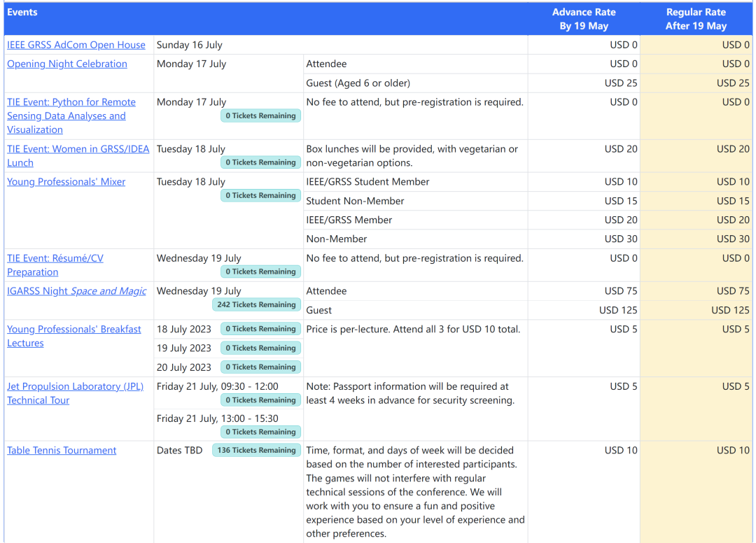Click the Events column header
756x543 pixels.
[x=22, y=12]
